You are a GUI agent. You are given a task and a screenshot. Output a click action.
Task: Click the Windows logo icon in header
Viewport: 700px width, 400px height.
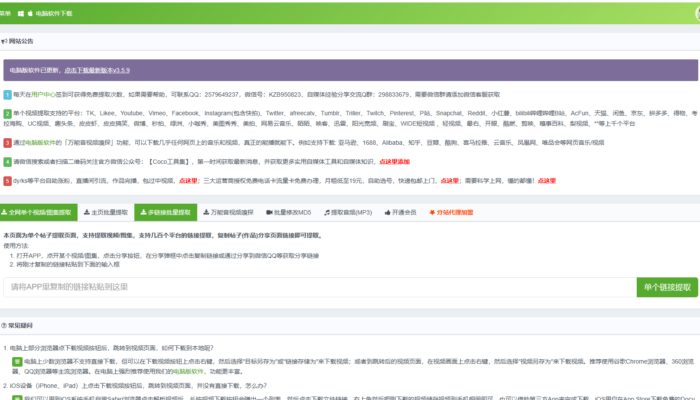21,14
